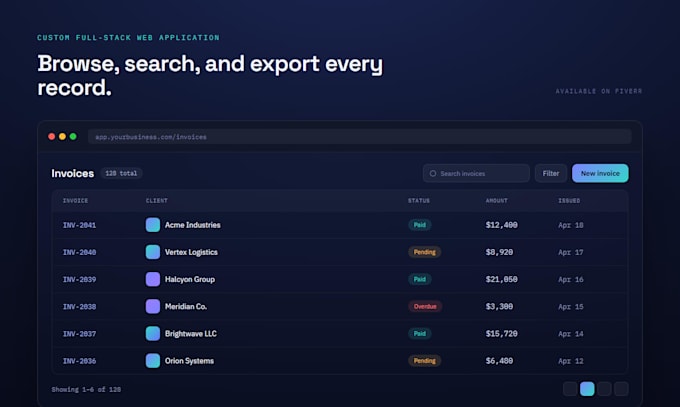
Task: Click the $12,400 amount cell
Action: click(501, 225)
